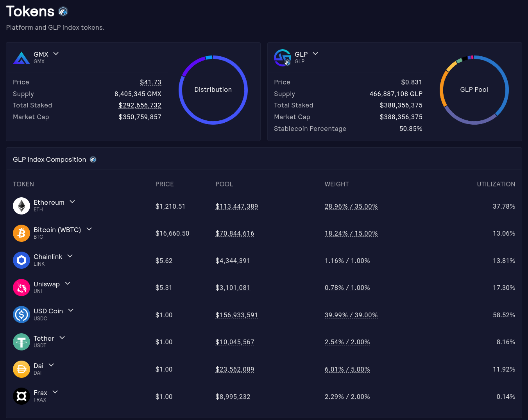The image size is (528, 420).
Task: Click the Chainlink token icon
Action: coord(21,260)
